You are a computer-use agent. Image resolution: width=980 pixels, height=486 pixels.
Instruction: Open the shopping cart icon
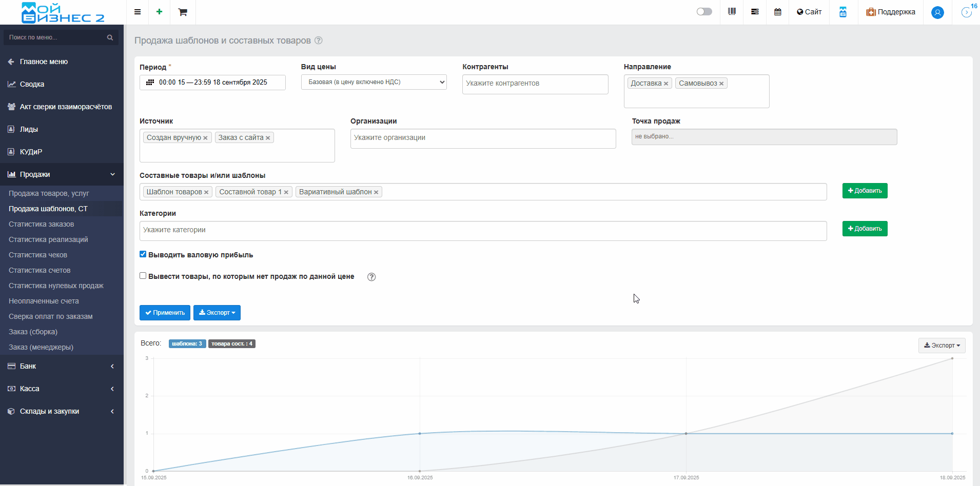click(x=183, y=12)
